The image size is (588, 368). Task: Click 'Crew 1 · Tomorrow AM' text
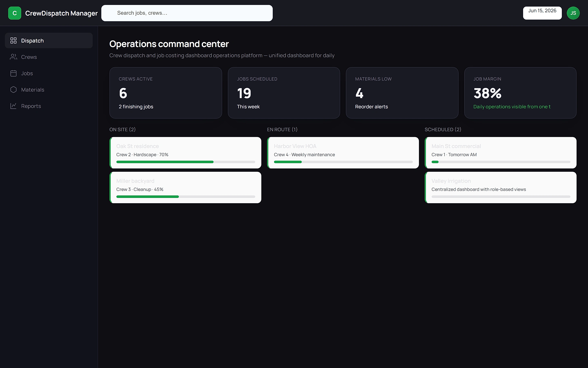[x=454, y=155]
